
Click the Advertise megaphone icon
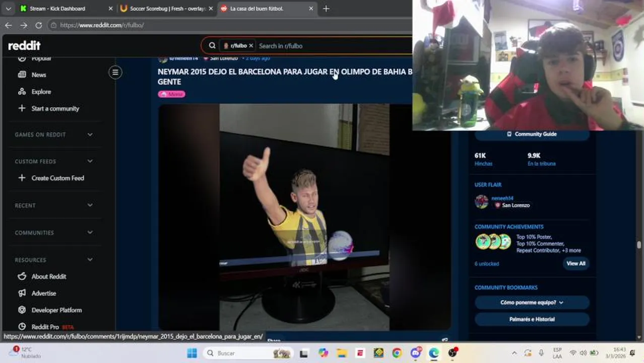coord(22,293)
